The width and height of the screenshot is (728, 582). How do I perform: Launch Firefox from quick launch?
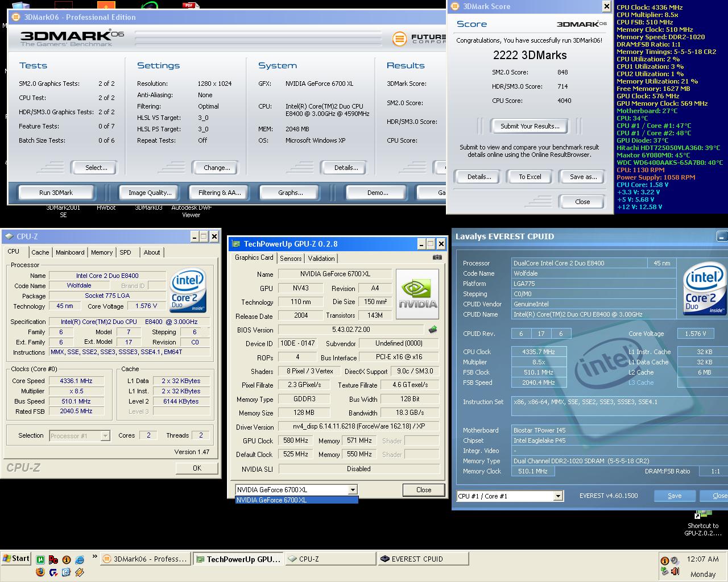pyautogui.click(x=40, y=572)
